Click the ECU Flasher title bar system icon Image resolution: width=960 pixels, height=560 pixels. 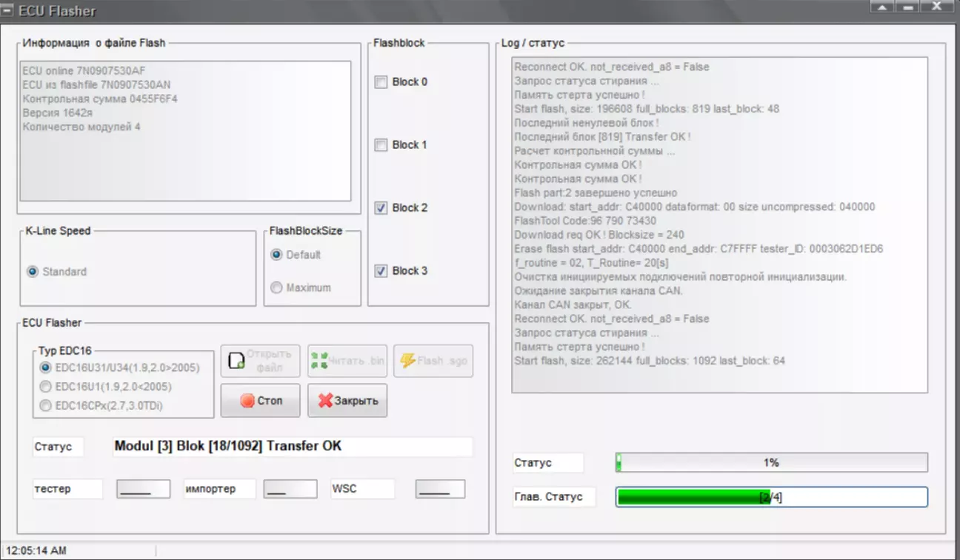point(10,11)
